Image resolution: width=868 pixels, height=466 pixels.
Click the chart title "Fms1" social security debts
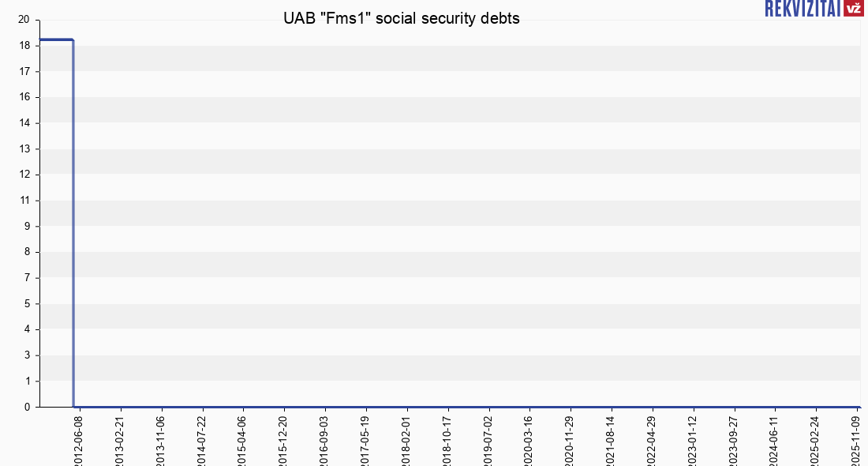click(x=402, y=18)
